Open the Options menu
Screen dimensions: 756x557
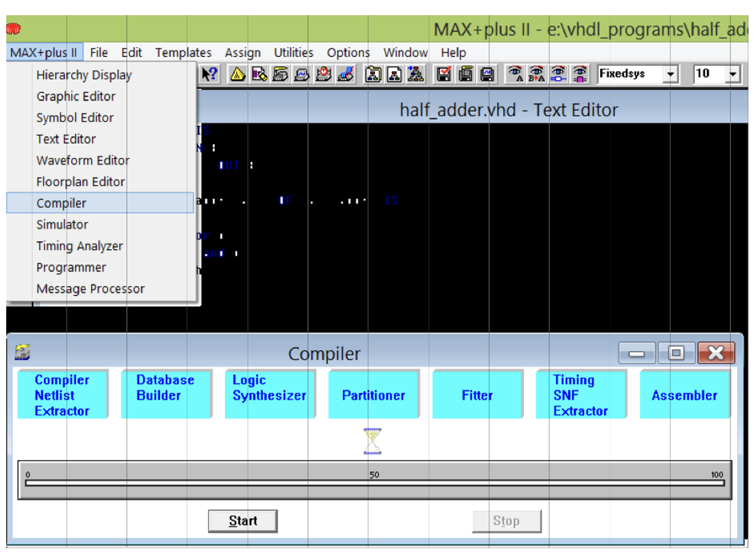tap(348, 53)
